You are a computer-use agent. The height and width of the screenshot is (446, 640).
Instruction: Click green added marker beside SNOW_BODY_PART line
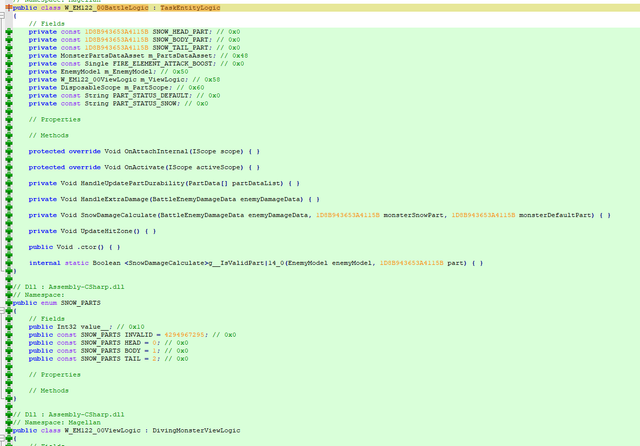[9, 40]
